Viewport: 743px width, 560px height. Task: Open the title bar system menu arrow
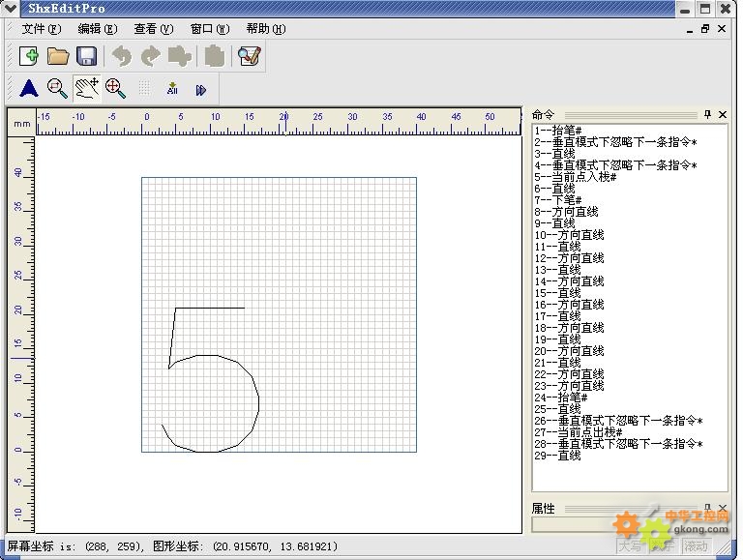click(x=10, y=8)
